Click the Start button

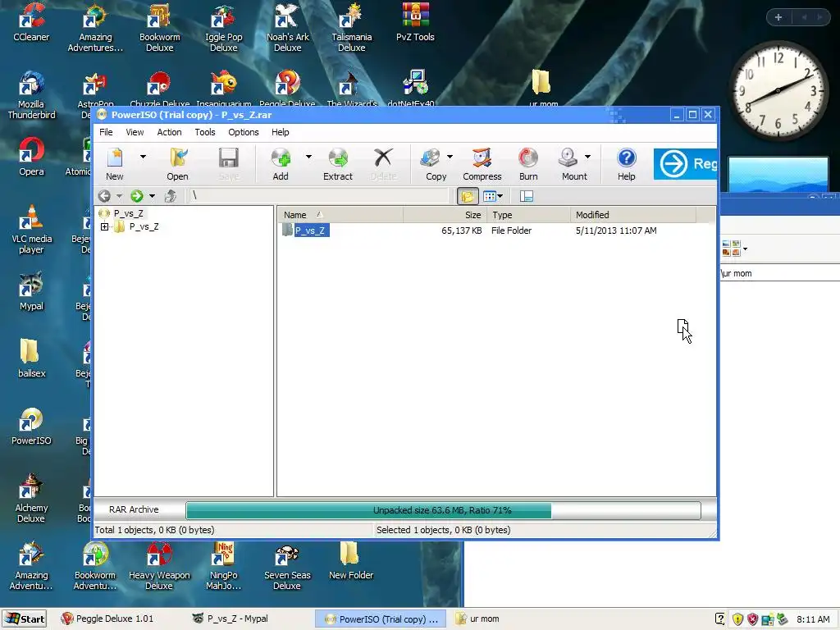(24, 619)
